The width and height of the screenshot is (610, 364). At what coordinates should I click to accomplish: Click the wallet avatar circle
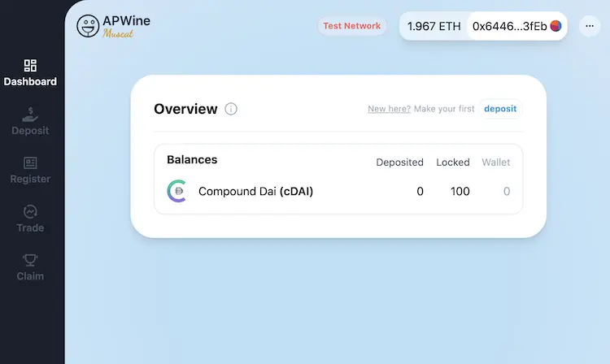pyautogui.click(x=556, y=26)
